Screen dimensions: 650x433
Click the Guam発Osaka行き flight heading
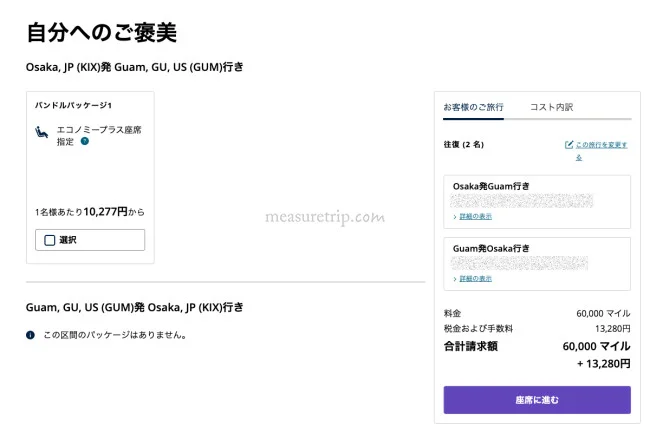point(491,249)
